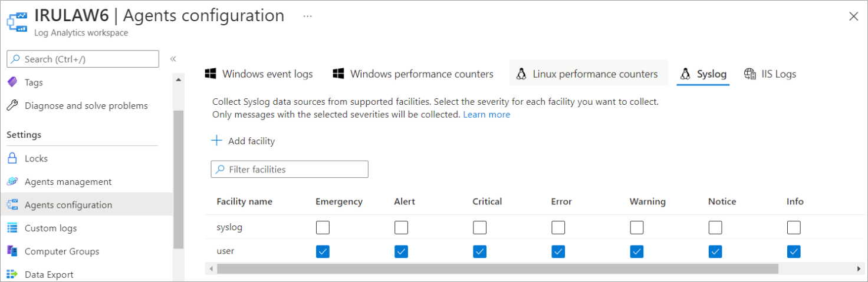Click the plus icon for Add facility
Screen dimensions: 868x282
217,141
